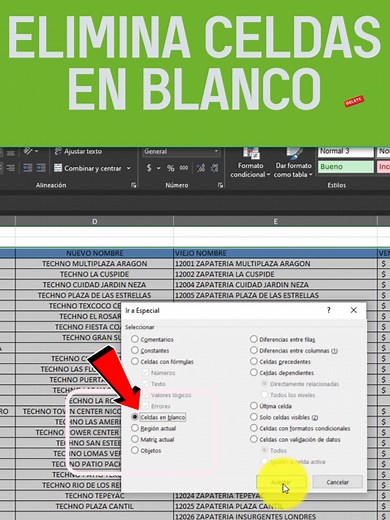Toggle the Valores lógicos checkbox
This screenshot has height=520, width=390.
(145, 395)
